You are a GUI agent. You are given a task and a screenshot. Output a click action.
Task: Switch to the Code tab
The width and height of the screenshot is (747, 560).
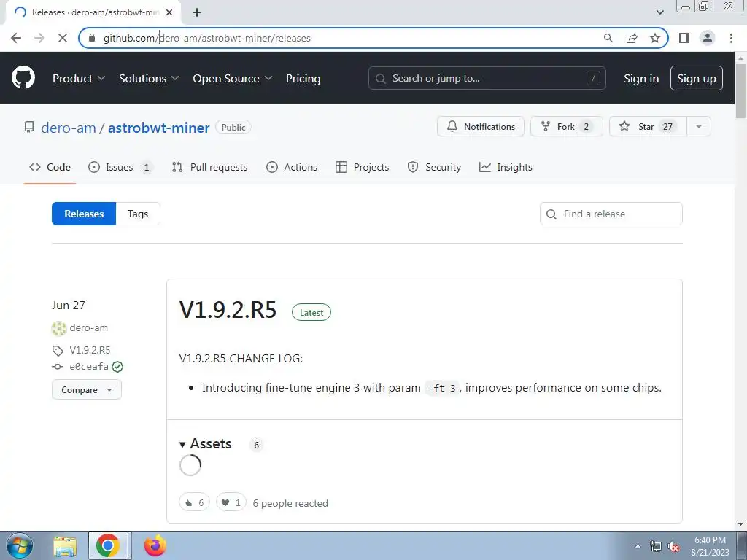50,167
